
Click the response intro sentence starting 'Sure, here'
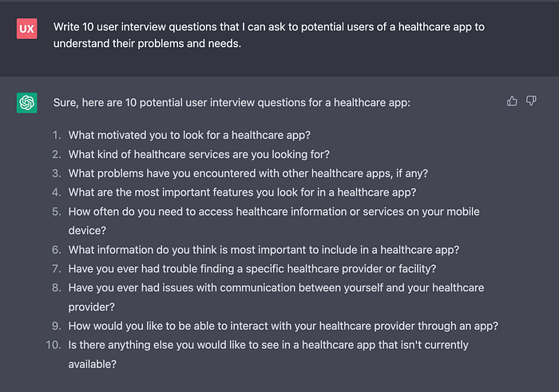tap(232, 103)
